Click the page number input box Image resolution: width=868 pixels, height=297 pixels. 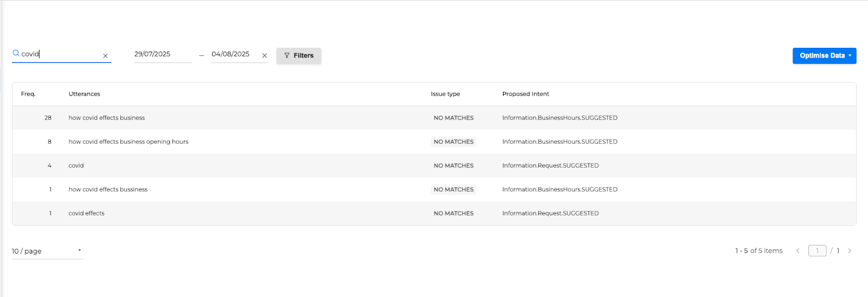[817, 251]
